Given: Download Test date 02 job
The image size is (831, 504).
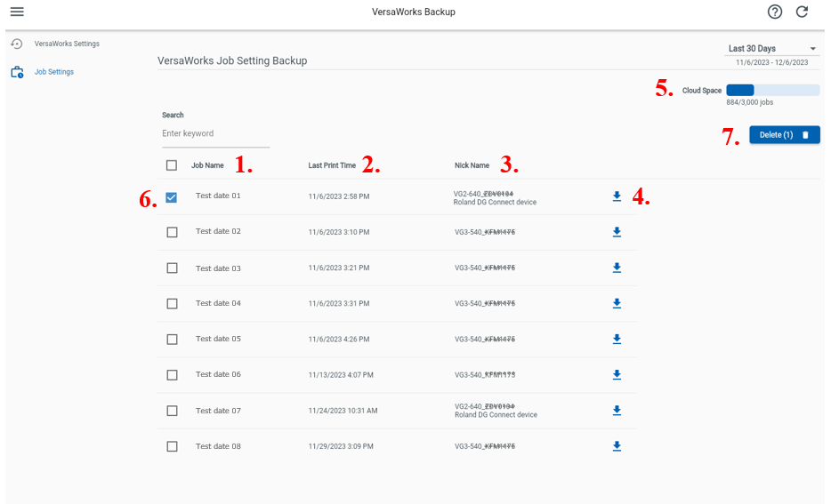Looking at the screenshot, I should point(617,232).
